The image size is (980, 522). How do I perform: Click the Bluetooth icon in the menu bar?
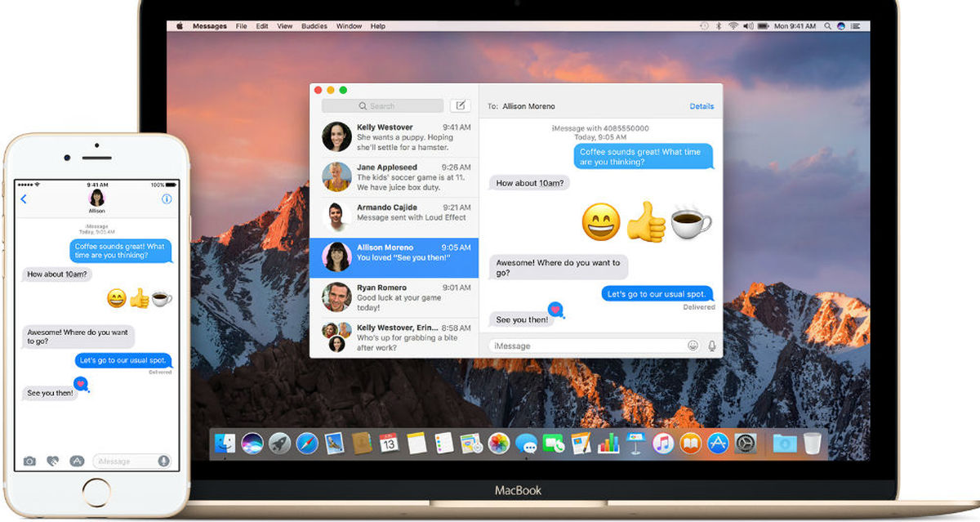(719, 26)
